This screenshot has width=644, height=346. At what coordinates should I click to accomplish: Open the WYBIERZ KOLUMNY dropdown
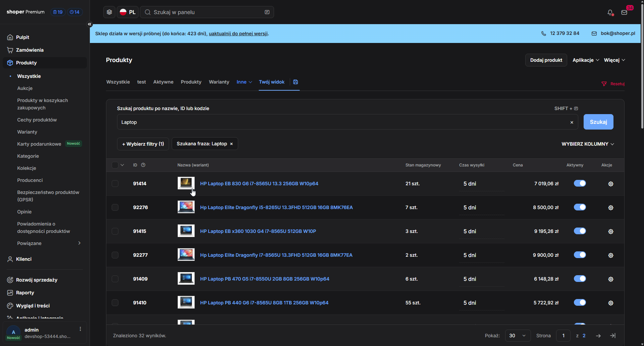[588, 144]
